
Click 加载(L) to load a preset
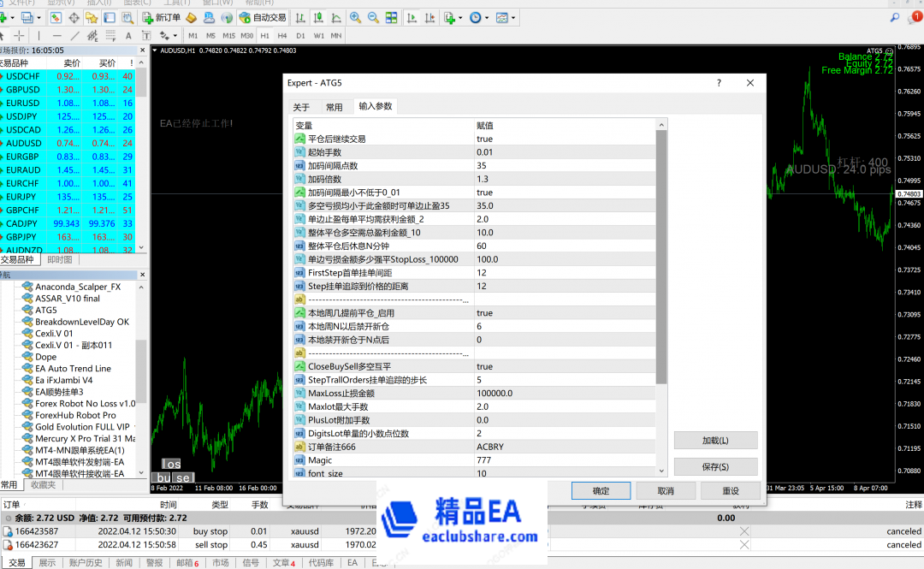[715, 440]
